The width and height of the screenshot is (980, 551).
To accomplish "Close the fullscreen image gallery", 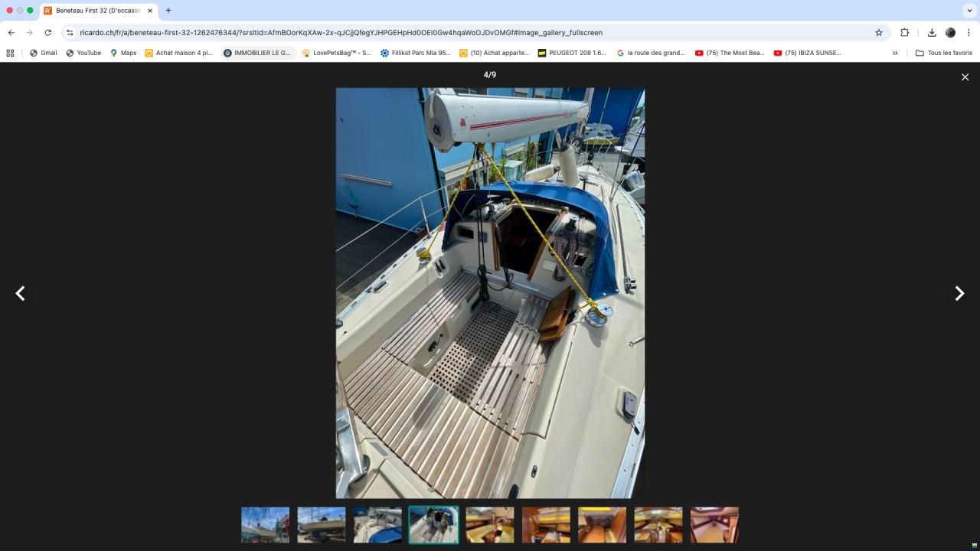I will [965, 77].
